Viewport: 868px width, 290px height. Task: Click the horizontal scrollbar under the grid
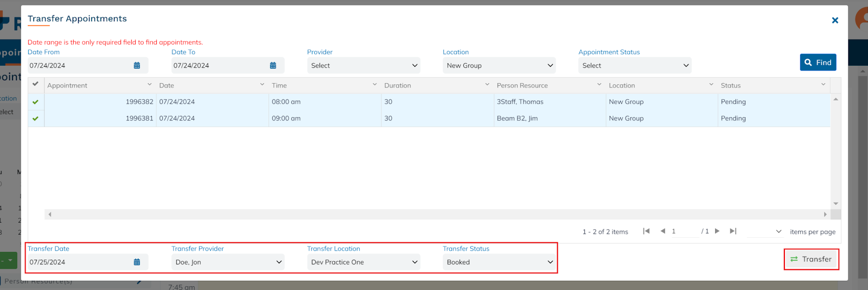tap(437, 215)
